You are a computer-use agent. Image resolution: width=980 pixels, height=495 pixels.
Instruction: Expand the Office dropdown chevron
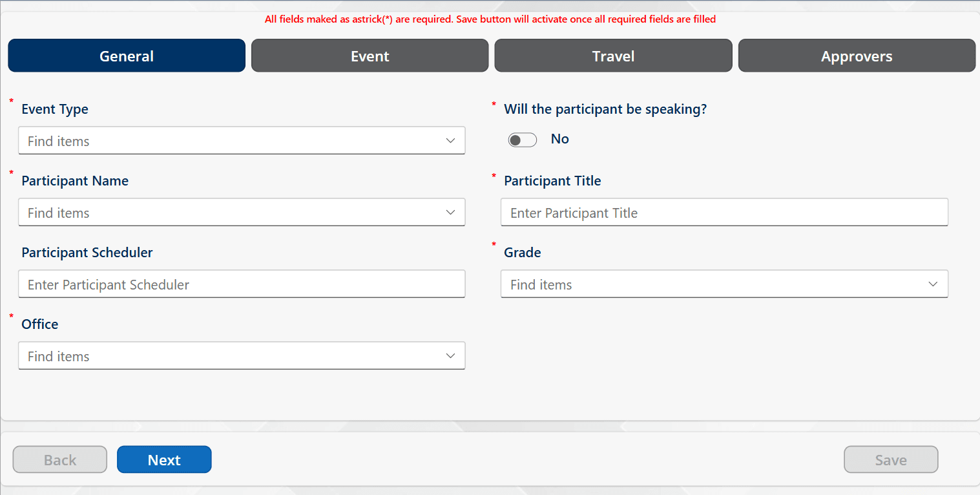click(450, 356)
